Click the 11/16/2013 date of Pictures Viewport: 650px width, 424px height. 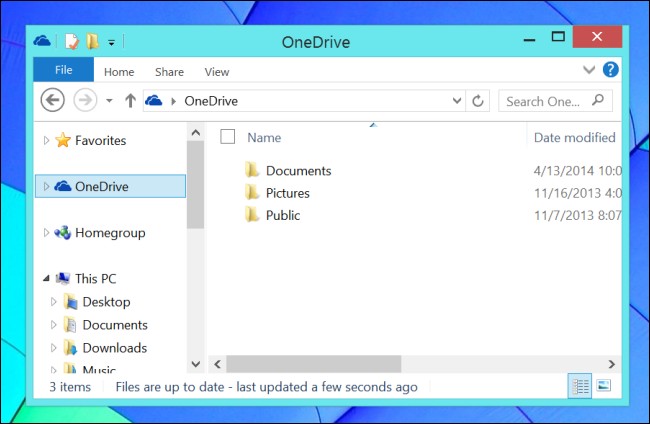pyautogui.click(x=577, y=193)
